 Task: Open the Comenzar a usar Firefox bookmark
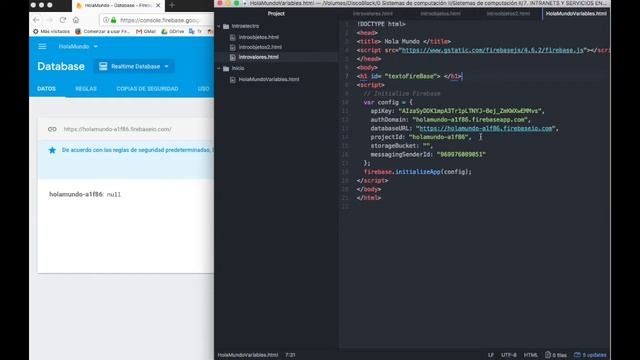pyautogui.click(x=102, y=31)
